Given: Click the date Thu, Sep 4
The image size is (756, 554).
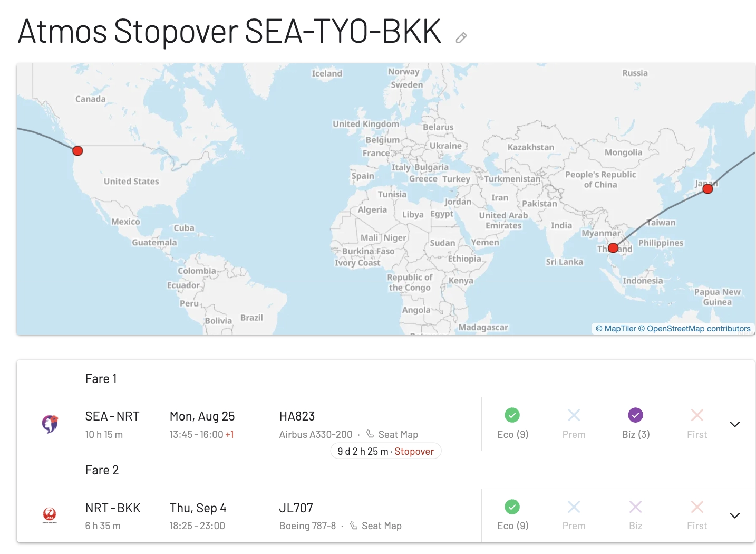Looking at the screenshot, I should coord(198,508).
